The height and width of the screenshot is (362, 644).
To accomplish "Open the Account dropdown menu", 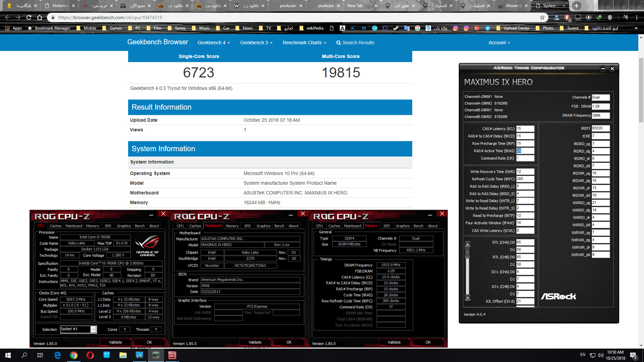I will coord(499,43).
